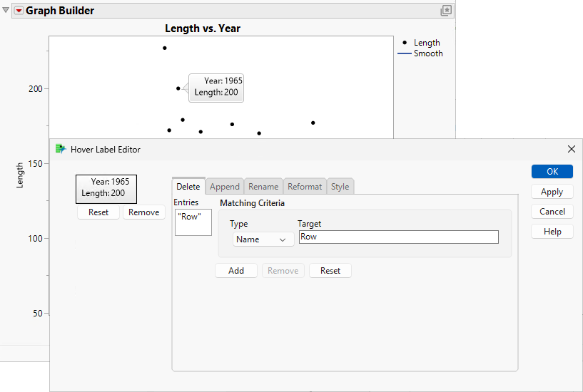Click the Apply button
The height and width of the screenshot is (392, 583).
pyautogui.click(x=552, y=192)
